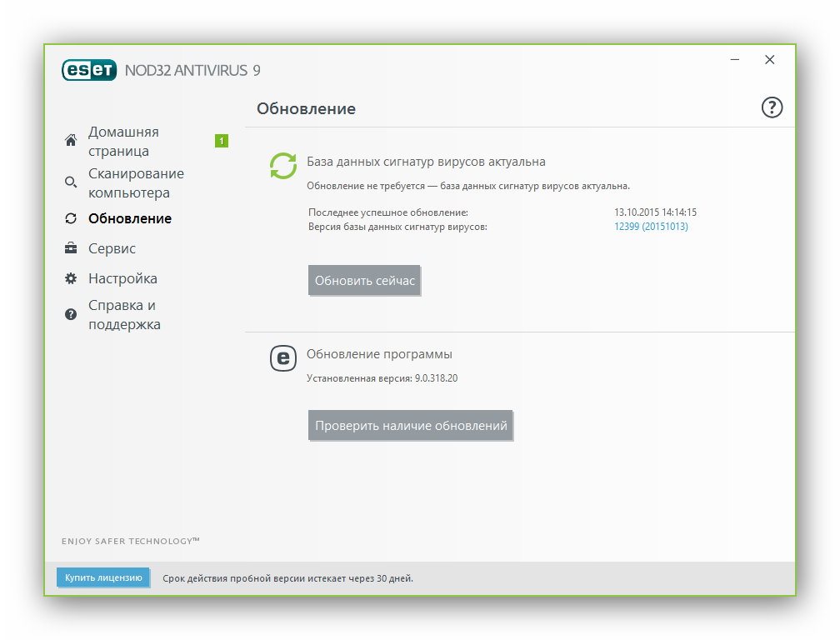840x640 pixels.
Task: Click the ESET 'e' program update icon
Action: click(282, 358)
